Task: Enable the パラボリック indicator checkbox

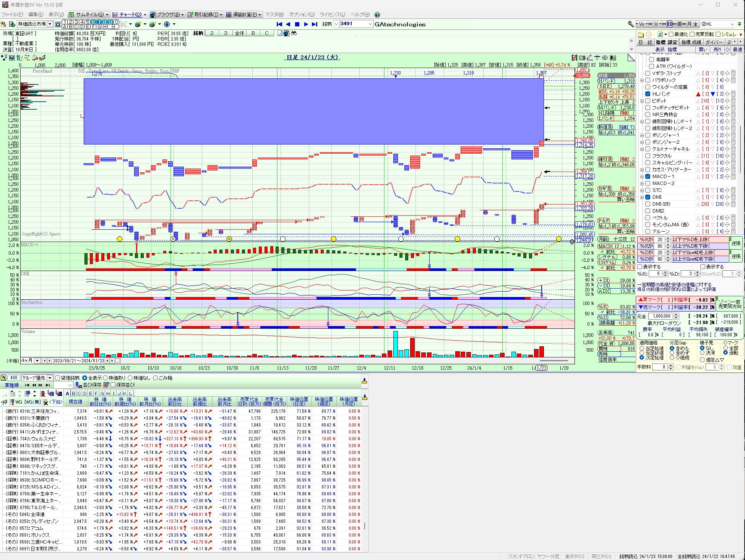Action: pos(648,80)
